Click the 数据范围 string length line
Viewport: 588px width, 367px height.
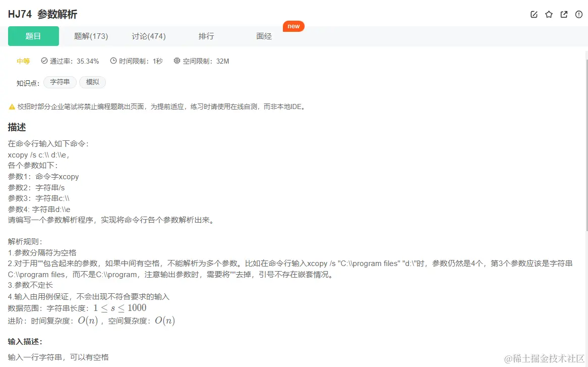click(77, 308)
